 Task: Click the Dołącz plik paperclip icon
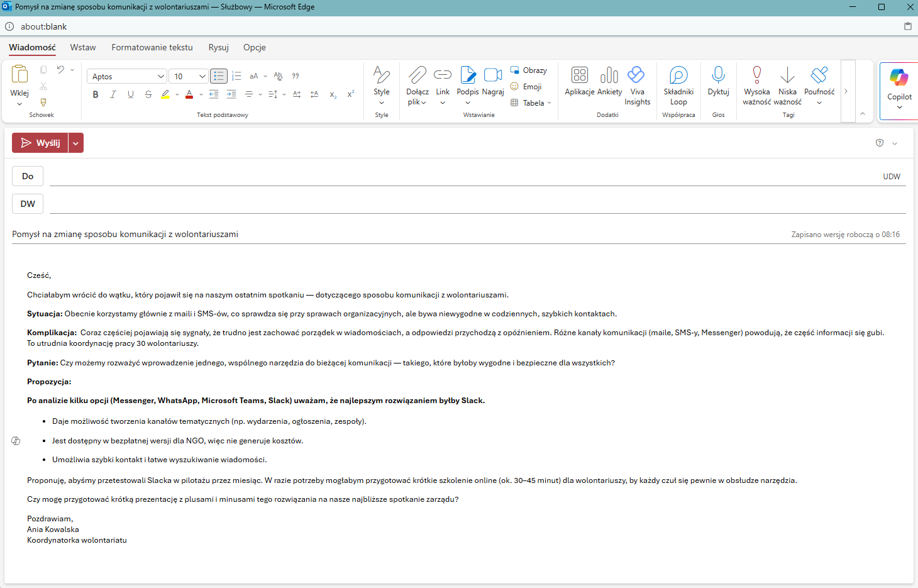click(x=417, y=75)
